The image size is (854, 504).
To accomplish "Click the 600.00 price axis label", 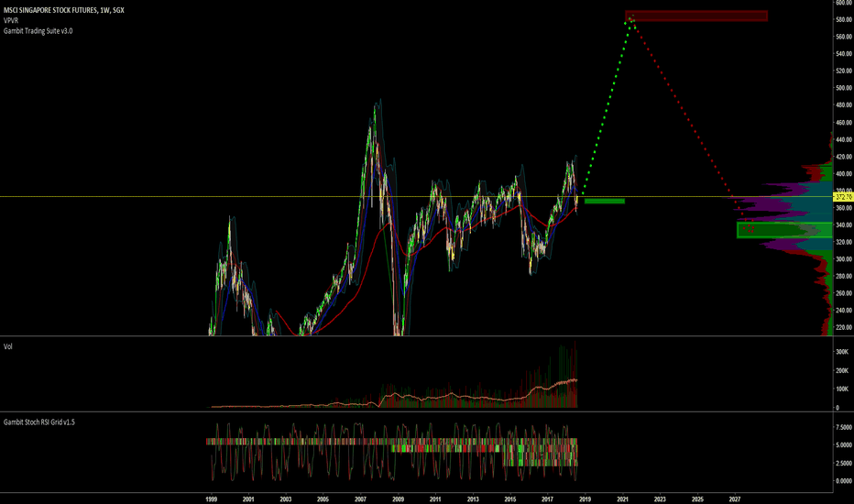I will (844, 3).
